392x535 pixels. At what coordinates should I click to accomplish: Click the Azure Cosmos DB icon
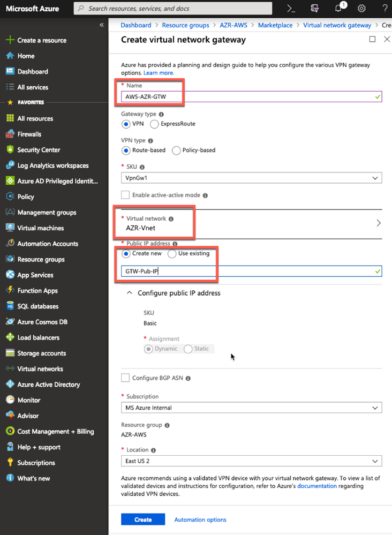(10, 321)
